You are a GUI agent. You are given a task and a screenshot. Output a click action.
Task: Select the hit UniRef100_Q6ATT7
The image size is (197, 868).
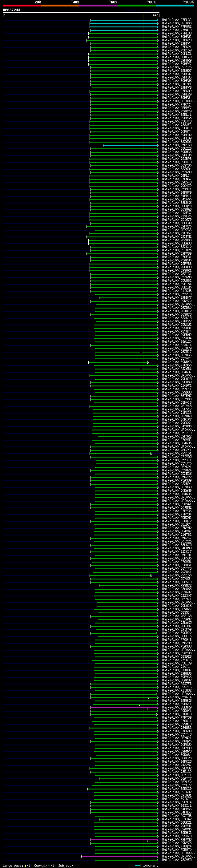(x=176, y=778)
